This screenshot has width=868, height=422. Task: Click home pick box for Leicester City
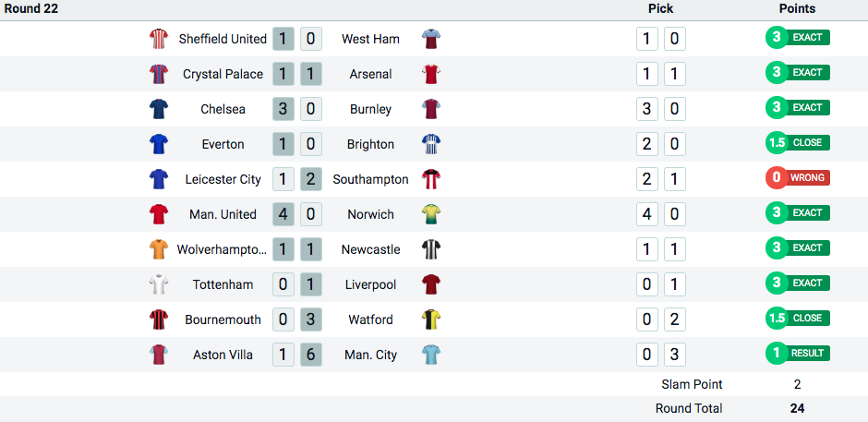click(647, 179)
